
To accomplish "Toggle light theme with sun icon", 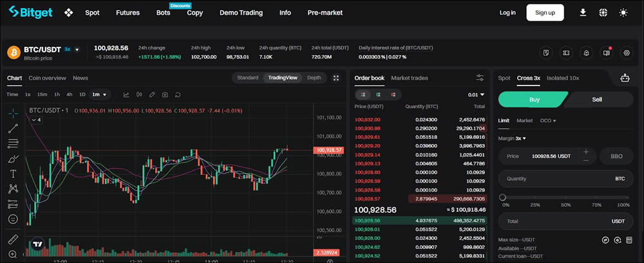I will (x=623, y=12).
